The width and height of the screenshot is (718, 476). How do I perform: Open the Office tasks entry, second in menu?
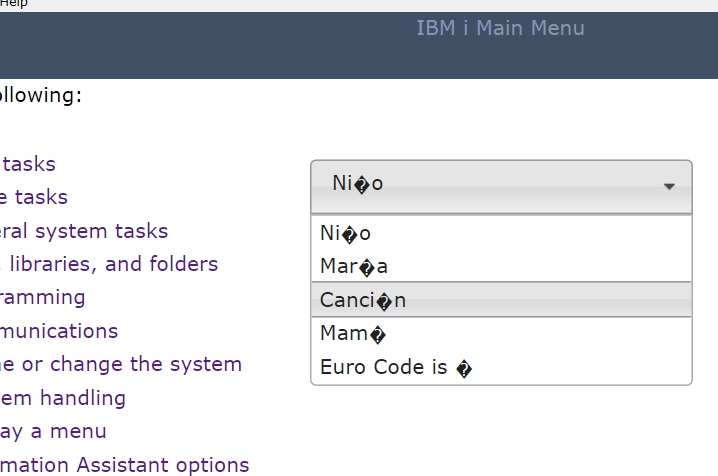[x=34, y=197]
